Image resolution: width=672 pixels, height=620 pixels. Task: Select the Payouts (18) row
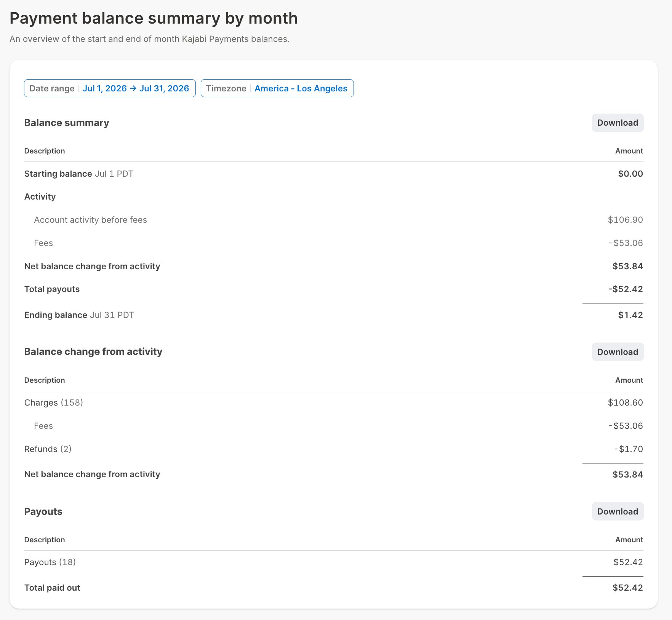click(334, 562)
